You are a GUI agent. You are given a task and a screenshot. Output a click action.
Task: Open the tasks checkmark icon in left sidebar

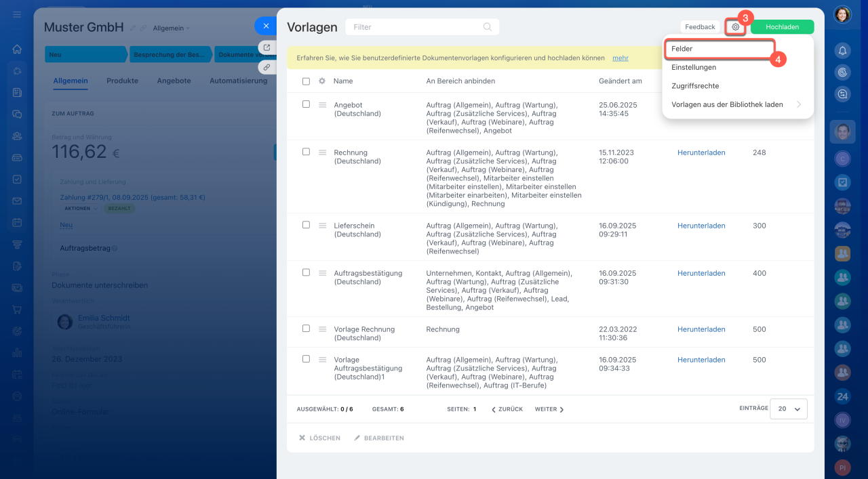coord(17,179)
